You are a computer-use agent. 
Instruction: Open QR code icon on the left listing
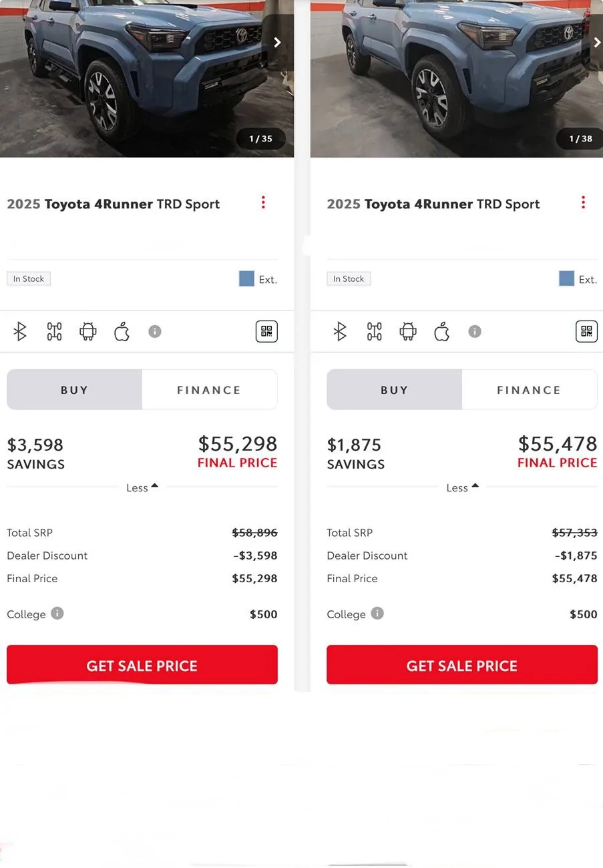tap(266, 331)
